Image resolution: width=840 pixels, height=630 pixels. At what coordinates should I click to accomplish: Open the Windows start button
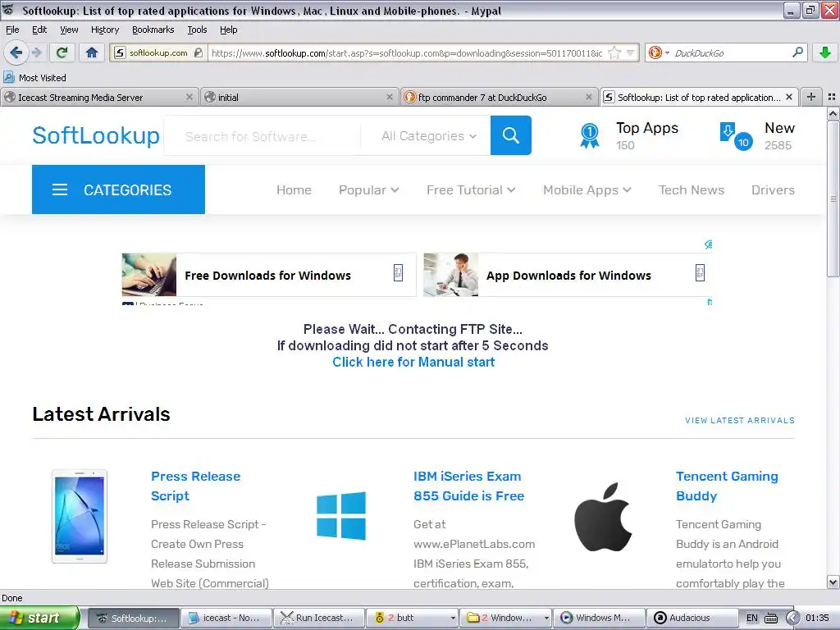[x=39, y=618]
